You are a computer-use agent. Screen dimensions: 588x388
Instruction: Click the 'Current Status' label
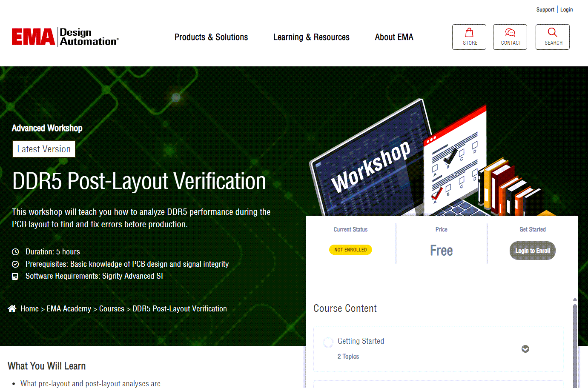350,229
